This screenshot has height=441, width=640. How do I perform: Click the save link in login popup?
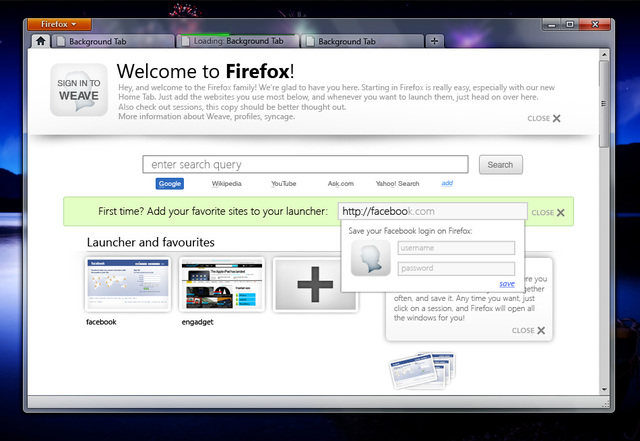pos(507,284)
